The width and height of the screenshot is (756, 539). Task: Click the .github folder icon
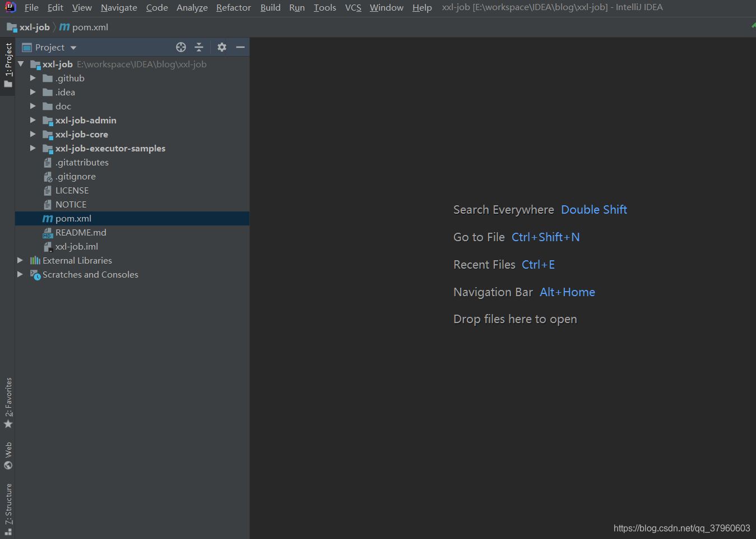point(48,78)
